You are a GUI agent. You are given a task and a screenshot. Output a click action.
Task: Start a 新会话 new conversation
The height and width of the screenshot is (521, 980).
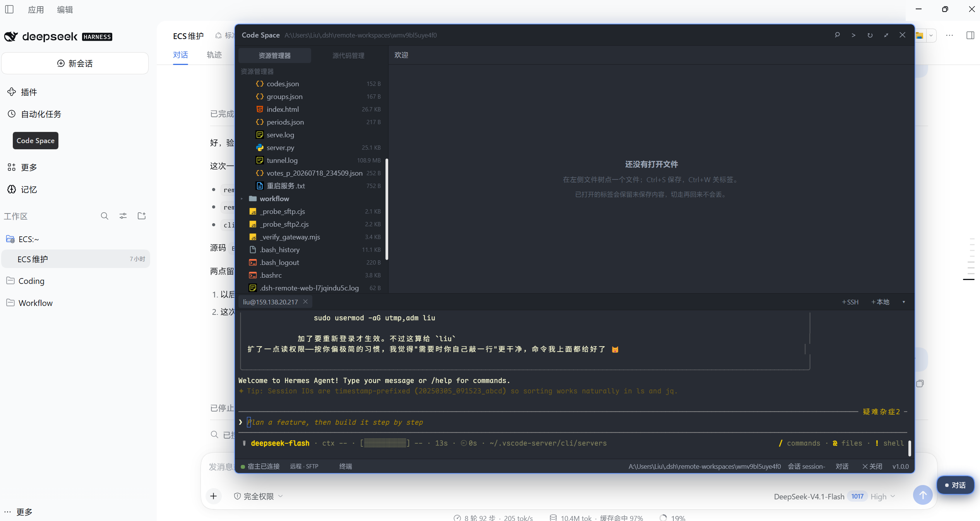pyautogui.click(x=75, y=63)
